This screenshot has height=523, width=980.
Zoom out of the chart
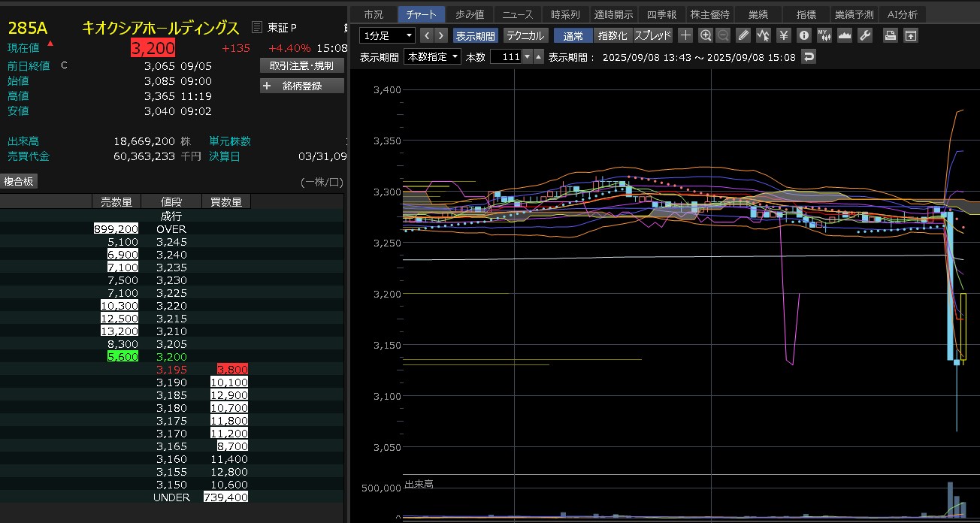[x=723, y=35]
